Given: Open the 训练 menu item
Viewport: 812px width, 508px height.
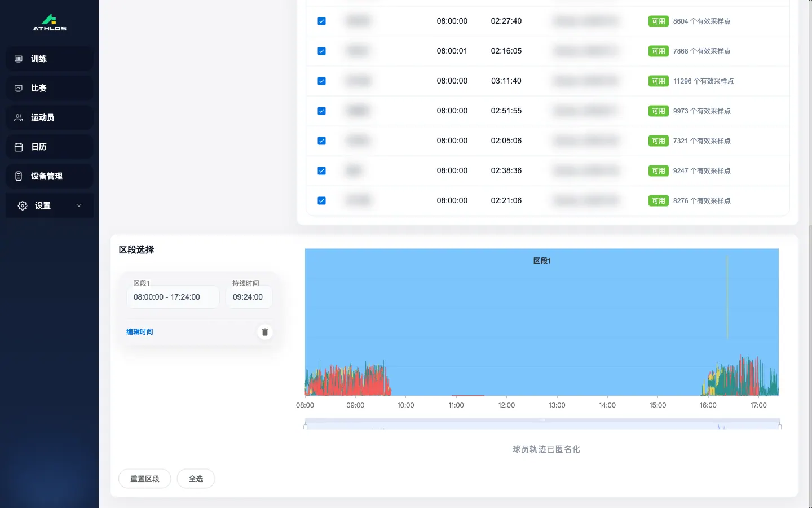Looking at the screenshot, I should click(x=50, y=59).
